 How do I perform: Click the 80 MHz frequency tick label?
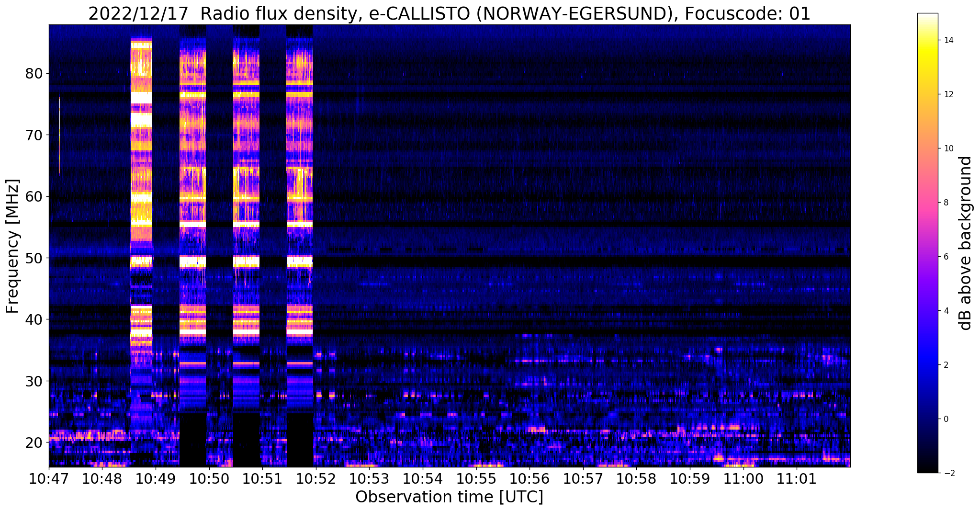click(x=34, y=74)
